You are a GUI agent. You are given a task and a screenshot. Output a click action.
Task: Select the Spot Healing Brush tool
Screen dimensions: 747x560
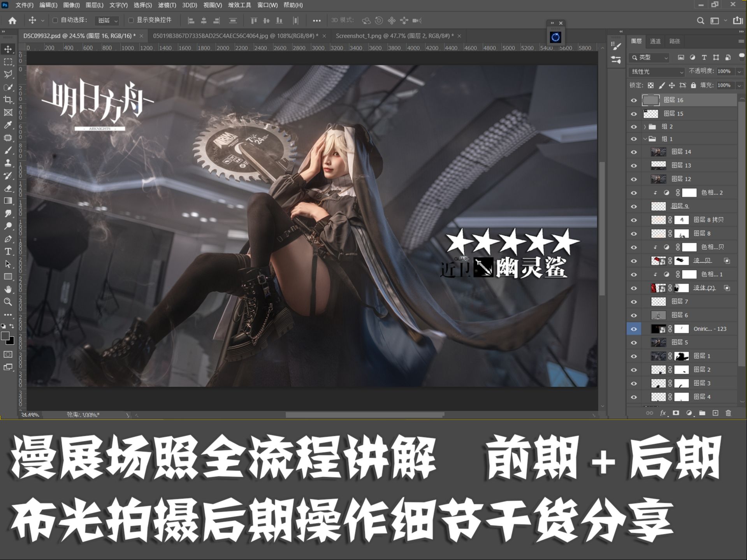8,138
